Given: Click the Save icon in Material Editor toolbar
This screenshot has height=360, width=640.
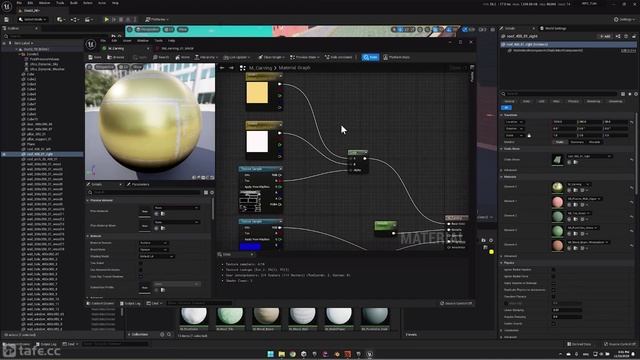Looking at the screenshot, I should click(x=96, y=57).
